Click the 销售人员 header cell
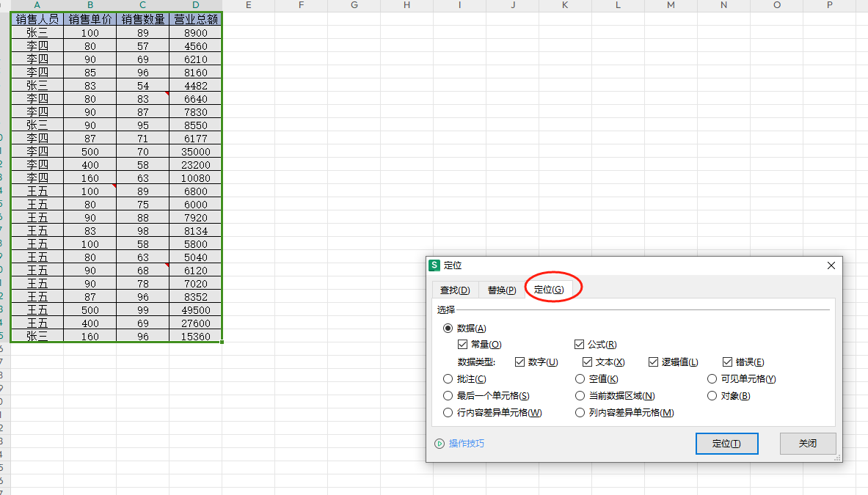Screen dimensions: 868x495 (37, 19)
